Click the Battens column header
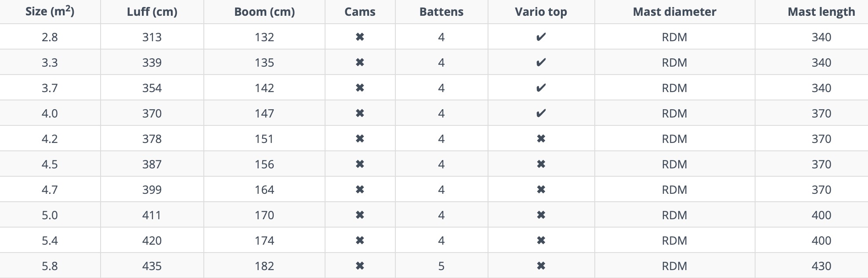The height and width of the screenshot is (278, 868). click(x=441, y=11)
